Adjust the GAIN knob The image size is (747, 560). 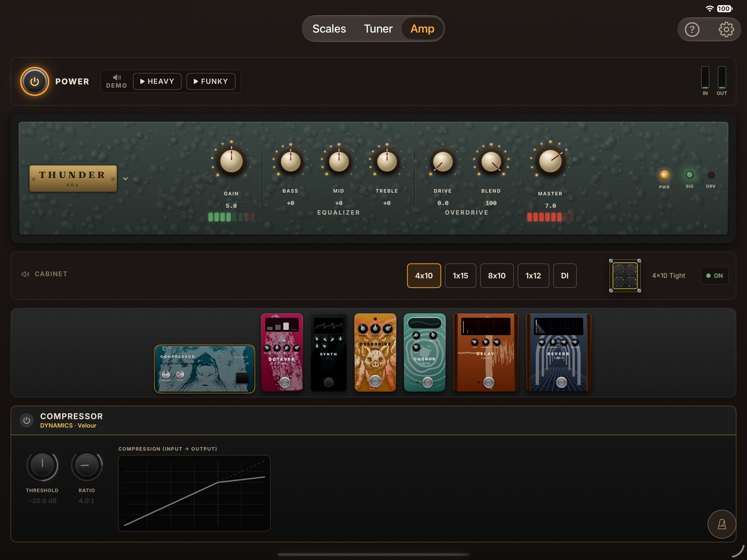click(x=231, y=161)
